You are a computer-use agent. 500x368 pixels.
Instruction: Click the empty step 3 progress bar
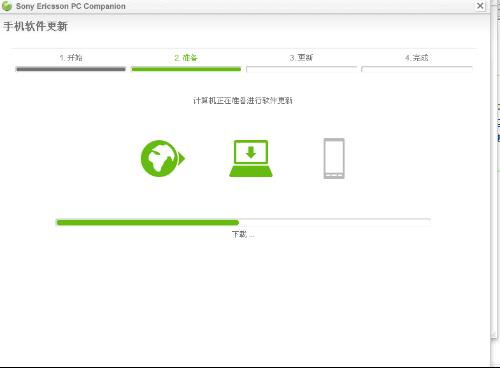[301, 69]
